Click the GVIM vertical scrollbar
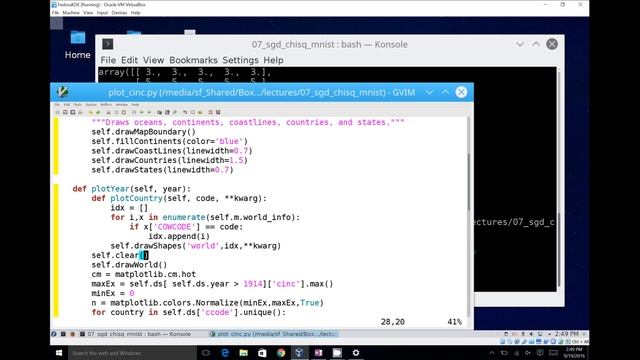 tap(469, 217)
